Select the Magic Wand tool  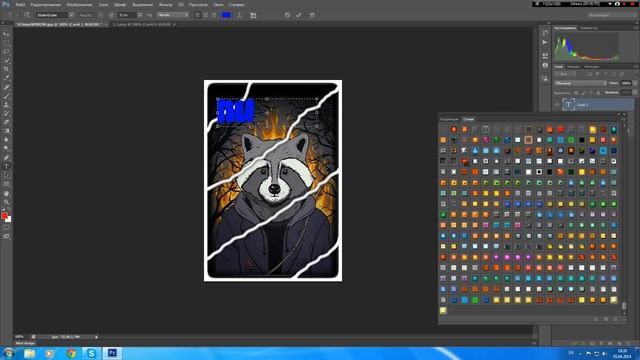click(6, 60)
